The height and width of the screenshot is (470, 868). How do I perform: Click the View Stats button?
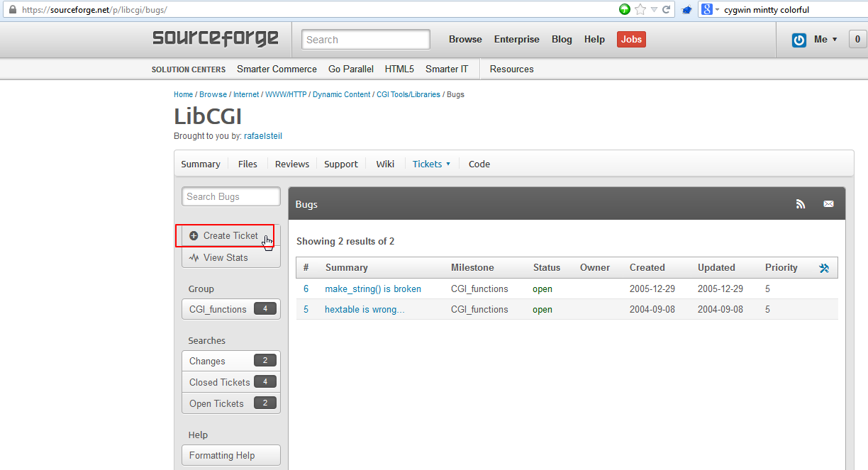231,257
